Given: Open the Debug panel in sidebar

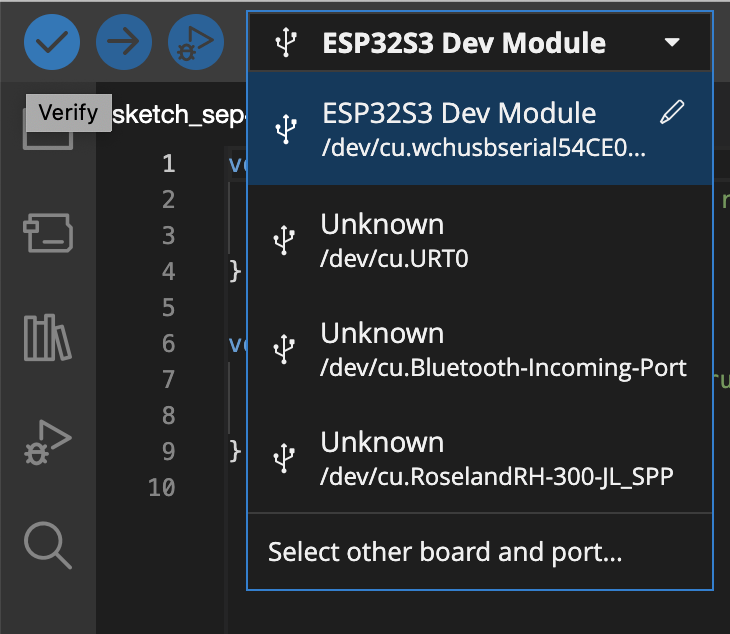Looking at the screenshot, I should coord(47,442).
